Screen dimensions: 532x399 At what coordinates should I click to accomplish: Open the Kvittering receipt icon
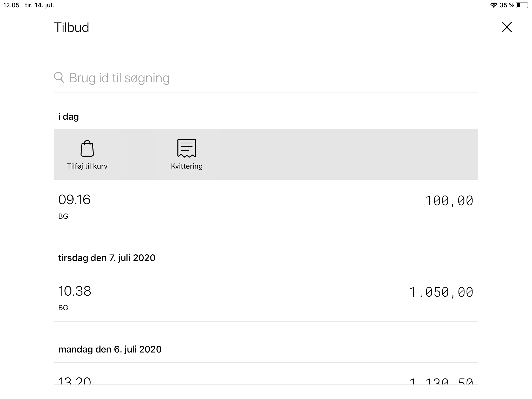click(187, 148)
